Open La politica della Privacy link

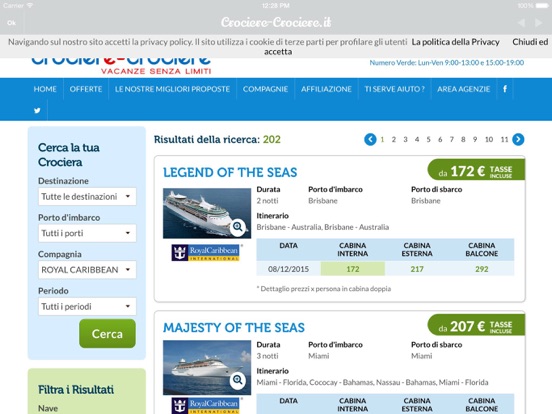(x=456, y=42)
